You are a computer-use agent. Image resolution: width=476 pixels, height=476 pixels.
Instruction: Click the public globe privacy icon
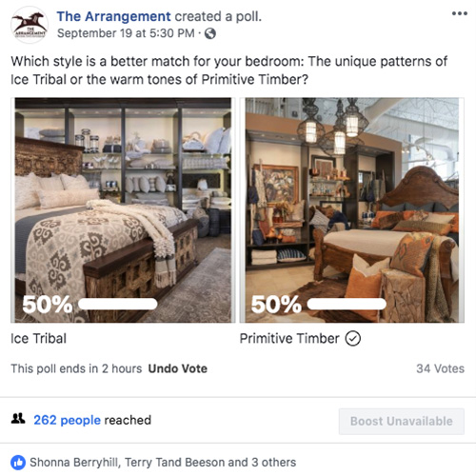[x=210, y=33]
